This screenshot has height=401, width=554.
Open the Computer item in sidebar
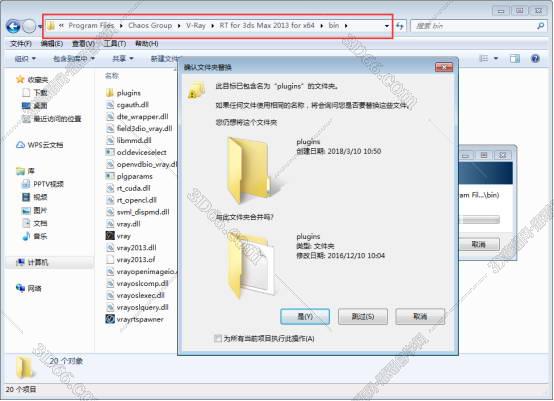[32, 262]
